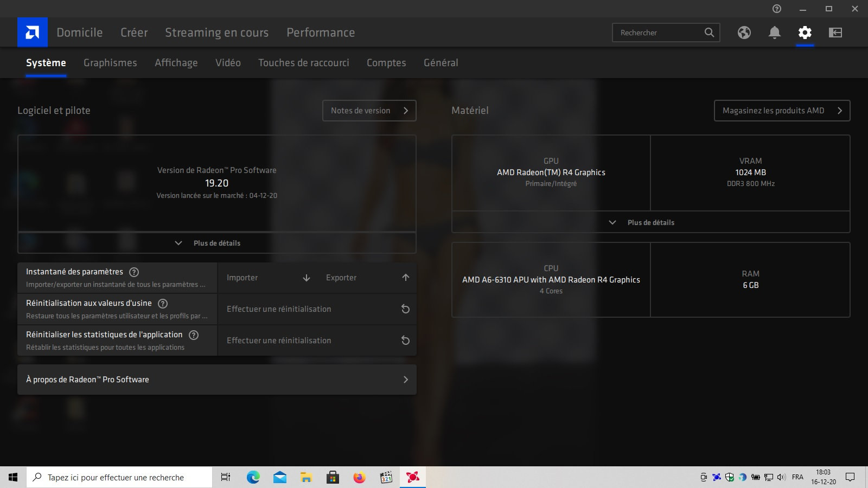Go to the Comptes settings tab
This screenshot has height=488, width=868.
[x=386, y=63]
